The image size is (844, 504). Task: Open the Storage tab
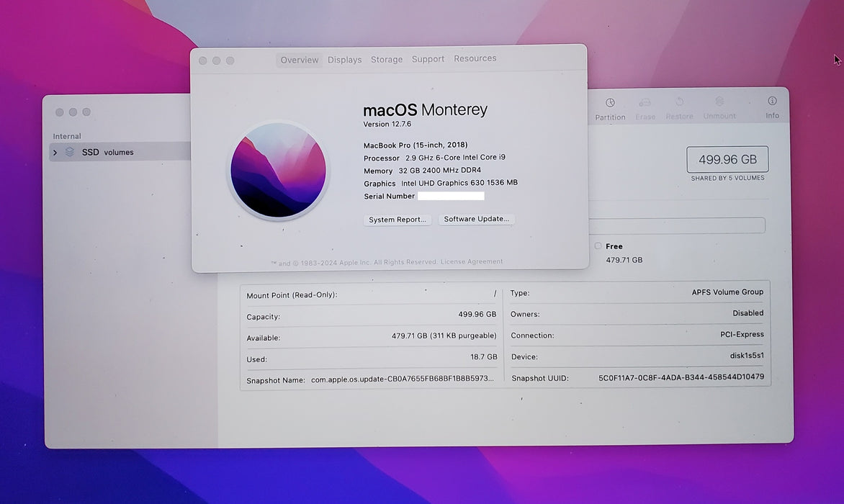(x=387, y=59)
